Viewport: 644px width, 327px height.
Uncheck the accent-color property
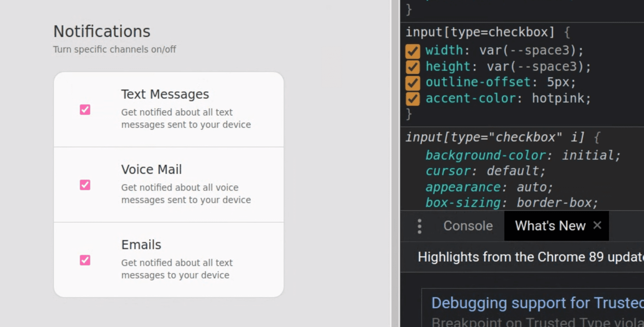[413, 98]
